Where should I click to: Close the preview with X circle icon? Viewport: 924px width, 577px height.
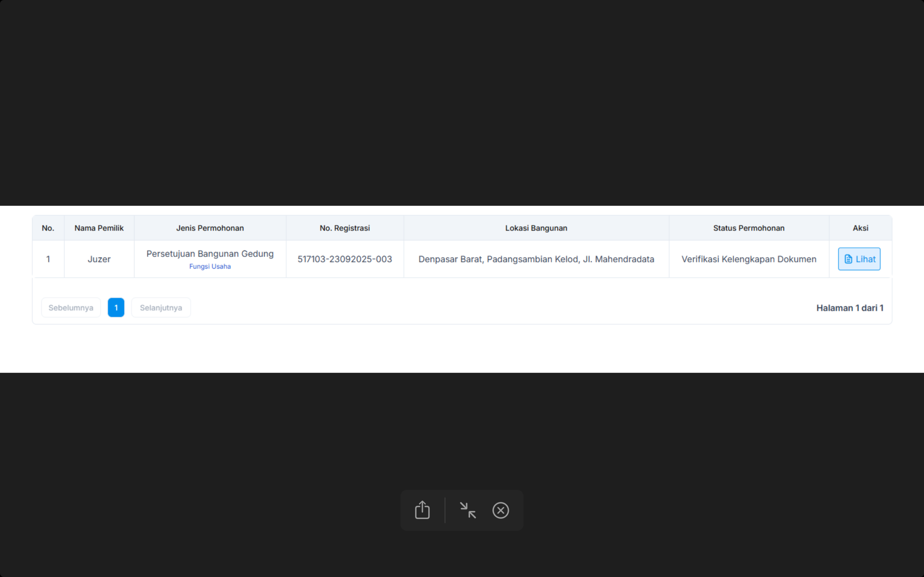coord(501,510)
